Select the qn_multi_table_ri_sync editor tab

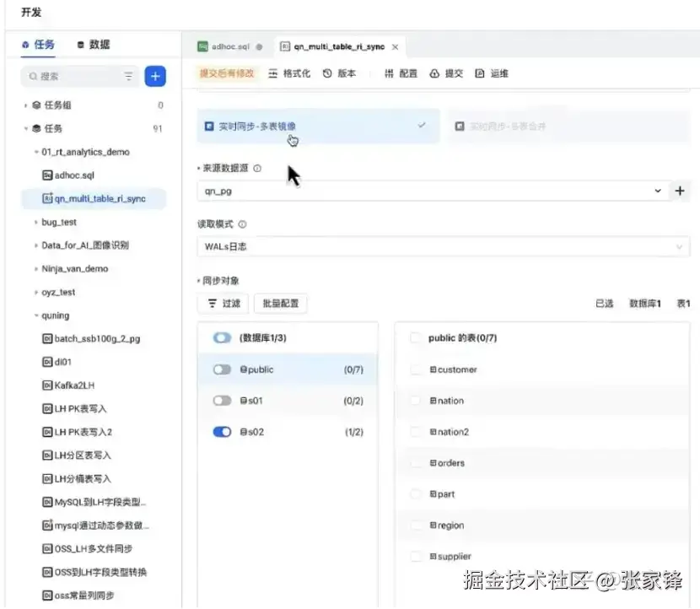tap(339, 46)
